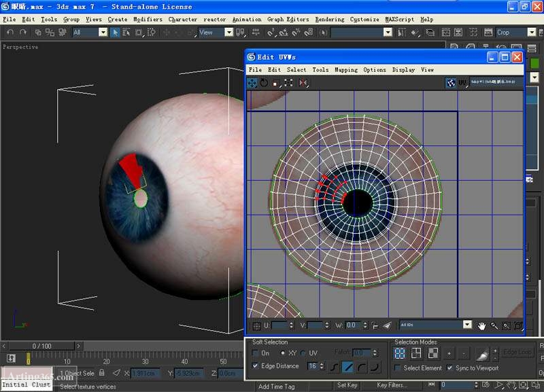Click the Set Key button

pos(347,385)
